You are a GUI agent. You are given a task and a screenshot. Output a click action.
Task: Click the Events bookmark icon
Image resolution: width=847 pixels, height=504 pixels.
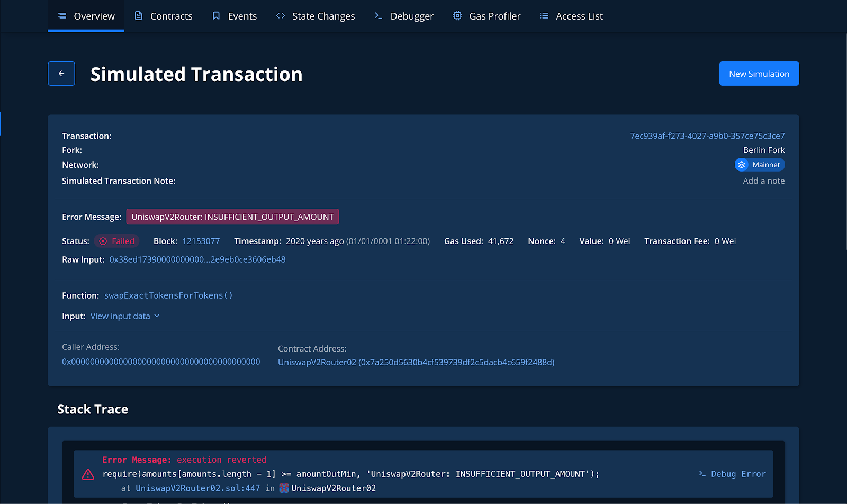pyautogui.click(x=216, y=16)
